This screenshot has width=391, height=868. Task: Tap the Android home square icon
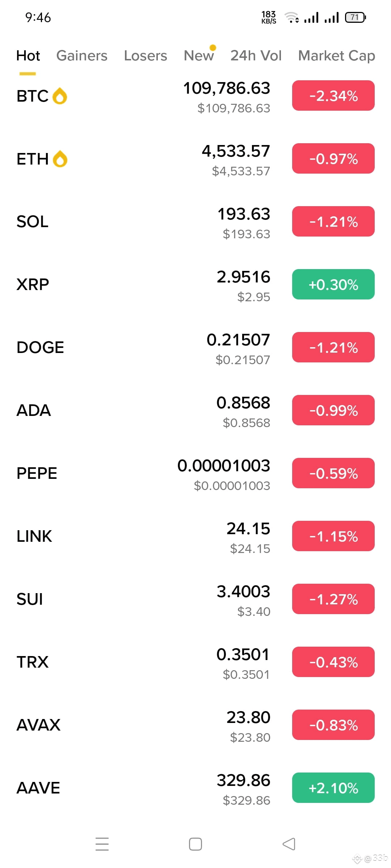[195, 844]
